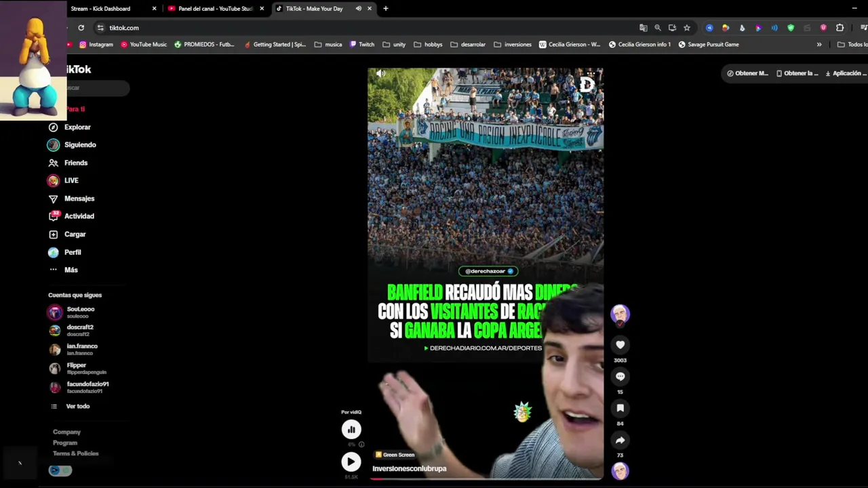Screen dimensions: 868x488
Task: Open the Explorar page
Action: [69, 127]
